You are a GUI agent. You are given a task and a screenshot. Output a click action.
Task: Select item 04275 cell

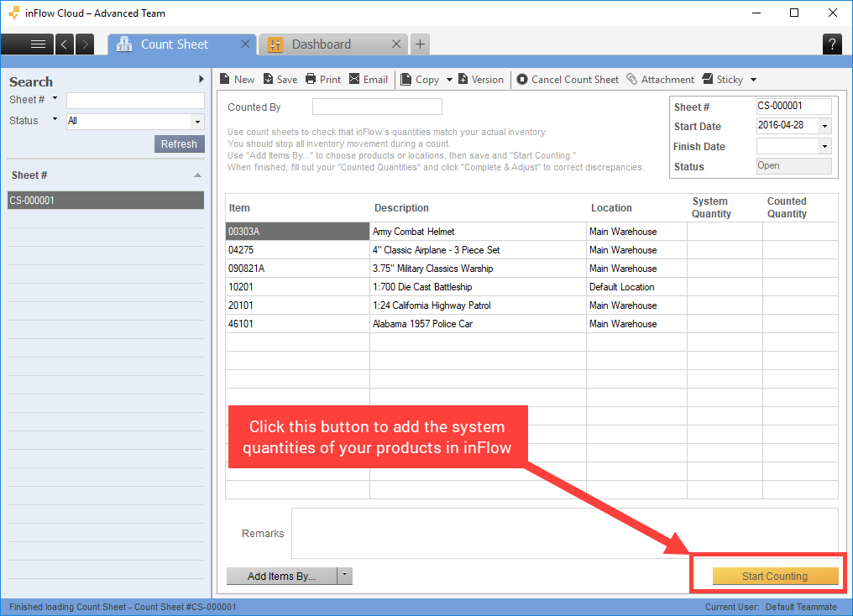coord(297,250)
